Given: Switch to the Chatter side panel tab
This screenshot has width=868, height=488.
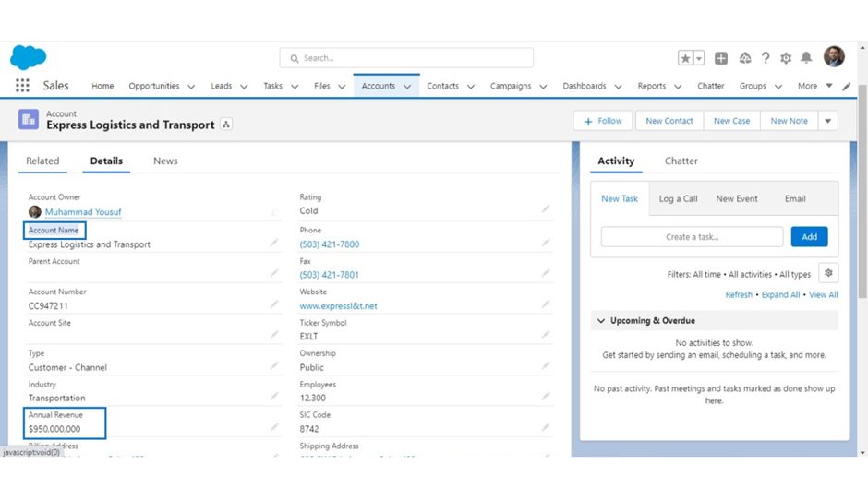Looking at the screenshot, I should [x=681, y=161].
